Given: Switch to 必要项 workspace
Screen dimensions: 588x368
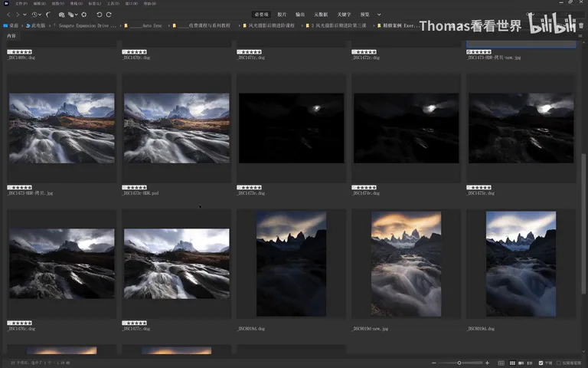Looking at the screenshot, I should [x=261, y=15].
